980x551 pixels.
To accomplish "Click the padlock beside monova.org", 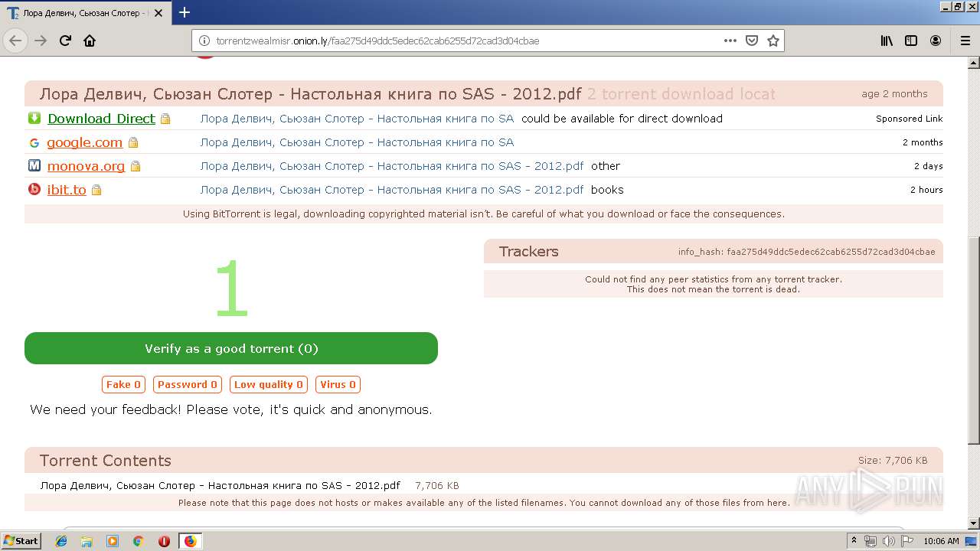I will click(x=136, y=167).
